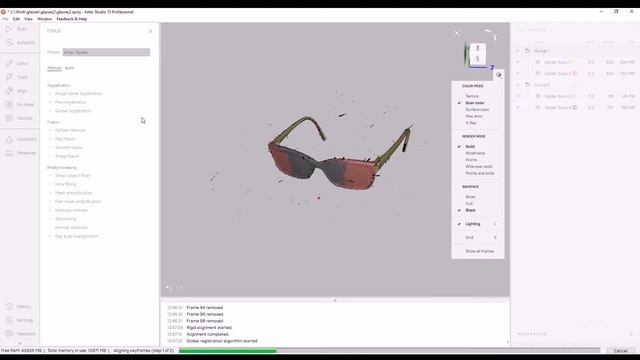This screenshot has height=360, width=640.
Task: Click the red color tag on Spider Scan 2
Action: coord(575,73)
